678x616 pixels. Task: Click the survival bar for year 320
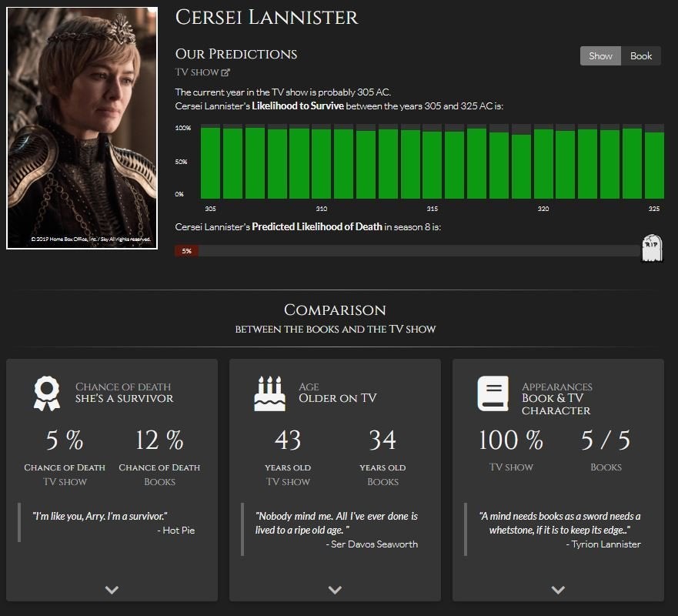(x=543, y=163)
